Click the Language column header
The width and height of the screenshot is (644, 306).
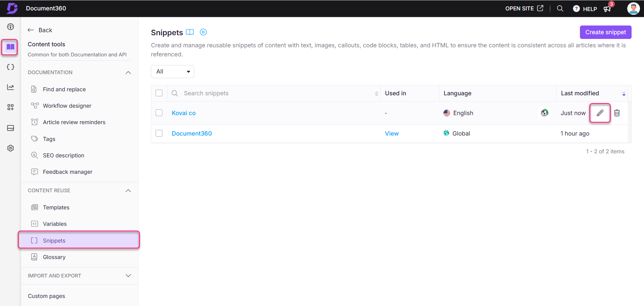(x=457, y=93)
